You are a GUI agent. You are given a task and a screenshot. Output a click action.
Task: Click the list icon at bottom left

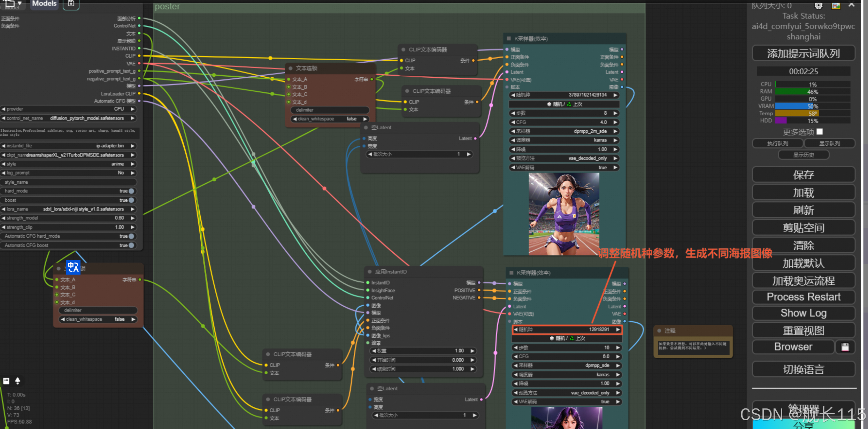(x=6, y=381)
